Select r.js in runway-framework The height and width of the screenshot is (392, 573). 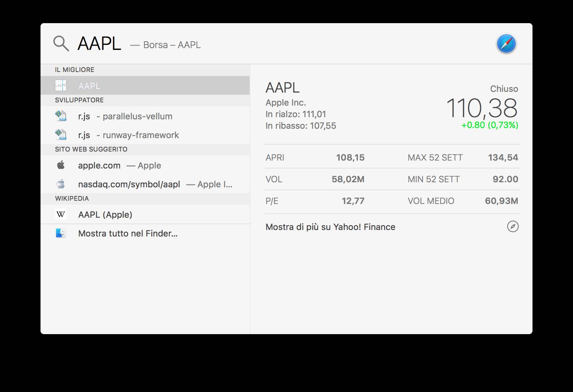click(x=145, y=135)
